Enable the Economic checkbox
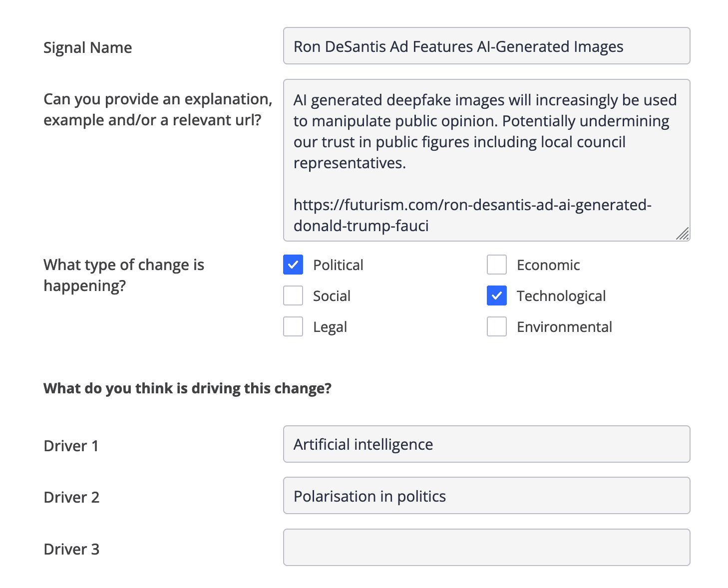728x588 pixels. tap(497, 265)
